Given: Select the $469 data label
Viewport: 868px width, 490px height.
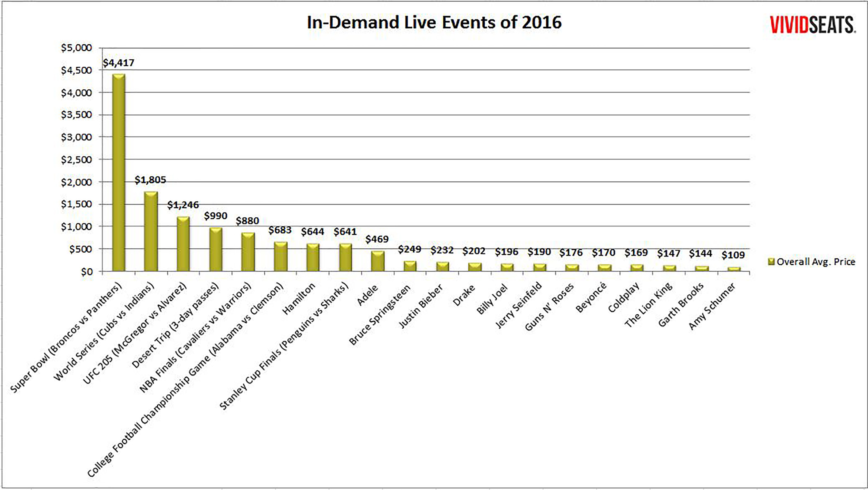Looking at the screenshot, I should (377, 239).
